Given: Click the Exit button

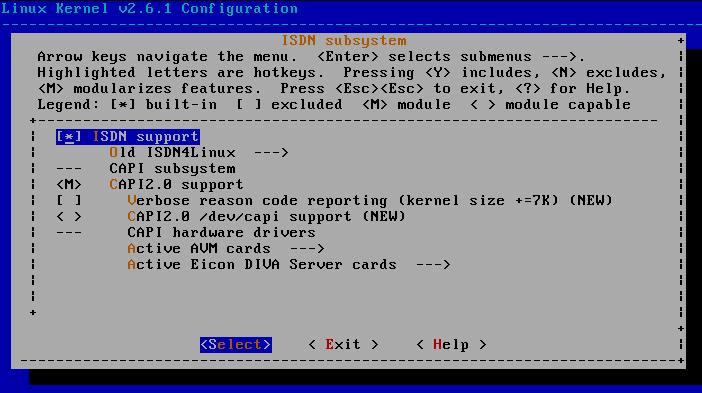Looking at the screenshot, I should point(343,345).
